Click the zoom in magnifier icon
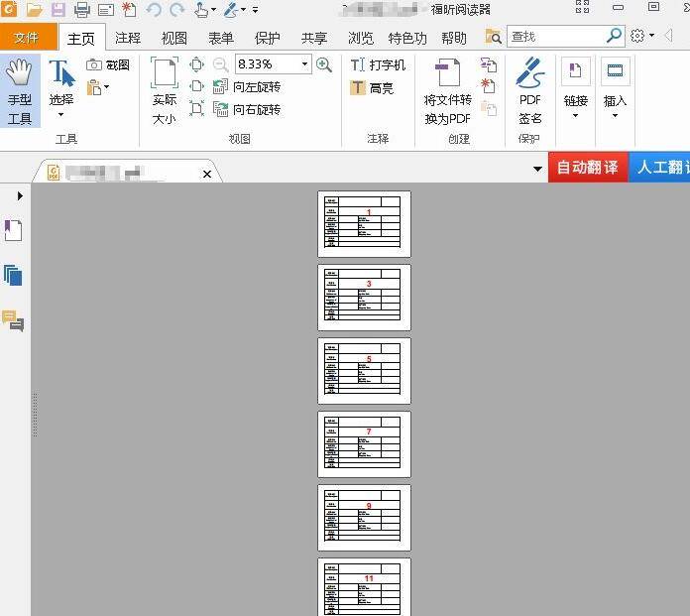This screenshot has width=690, height=616. click(x=324, y=64)
